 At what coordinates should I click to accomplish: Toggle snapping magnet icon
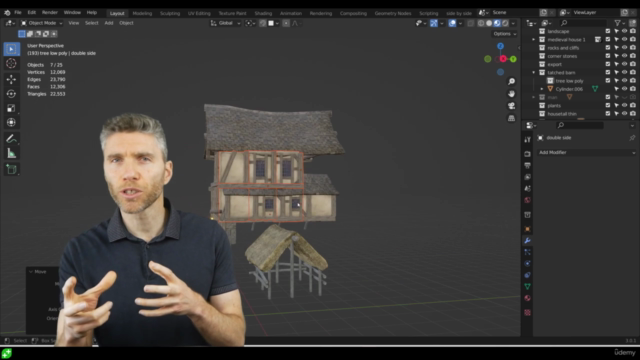(x=263, y=23)
